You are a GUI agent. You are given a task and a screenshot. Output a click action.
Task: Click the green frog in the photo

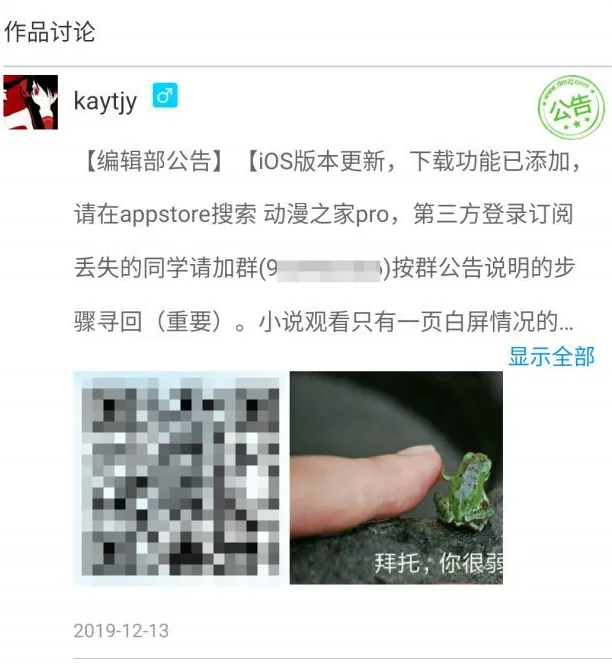point(465,491)
